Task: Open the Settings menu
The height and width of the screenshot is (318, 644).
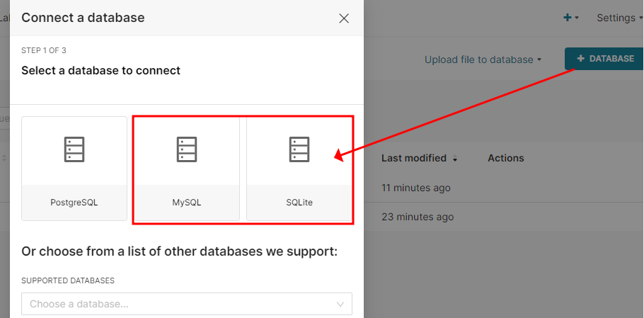Action: click(x=619, y=18)
